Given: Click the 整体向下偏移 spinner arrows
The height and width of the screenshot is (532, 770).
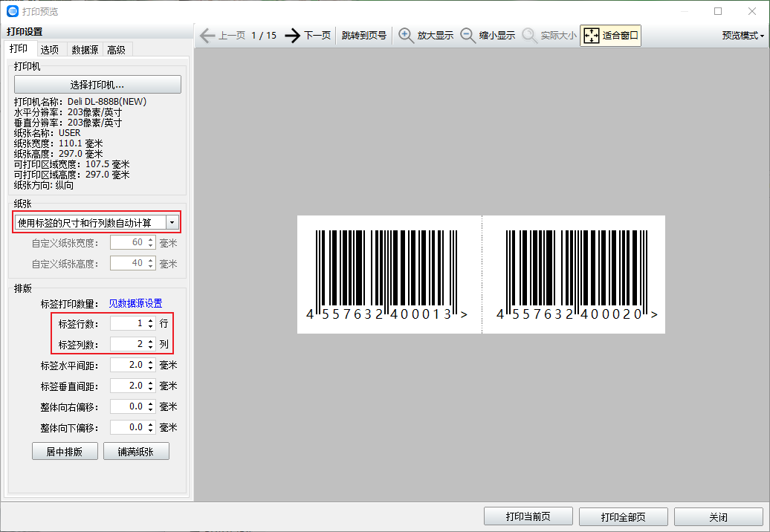Looking at the screenshot, I should coord(151,427).
